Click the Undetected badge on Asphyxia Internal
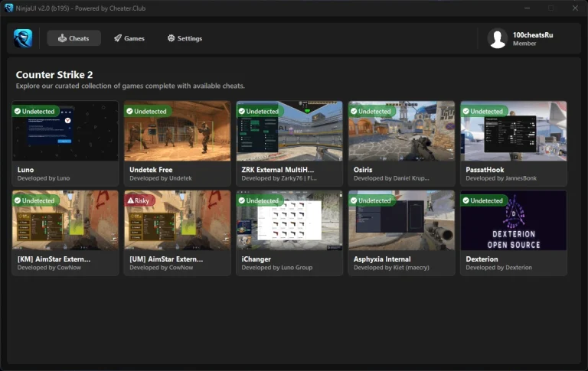This screenshot has height=371, width=588. click(371, 200)
